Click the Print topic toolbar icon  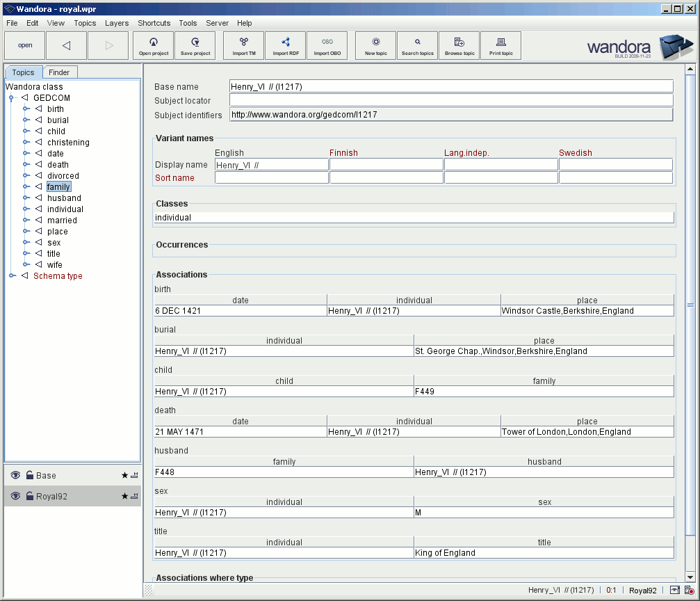[500, 46]
